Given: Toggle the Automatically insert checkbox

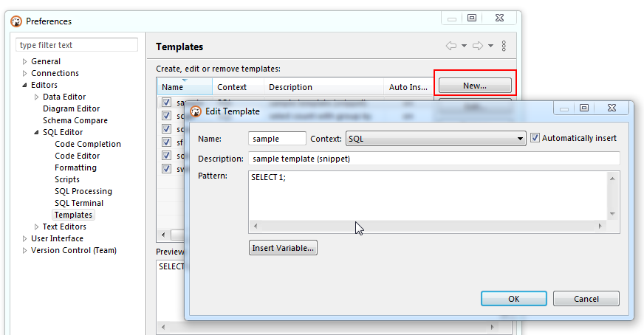Looking at the screenshot, I should [535, 138].
